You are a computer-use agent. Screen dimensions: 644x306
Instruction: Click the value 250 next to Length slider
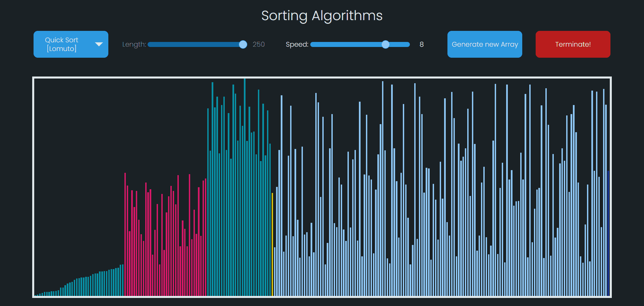point(258,44)
